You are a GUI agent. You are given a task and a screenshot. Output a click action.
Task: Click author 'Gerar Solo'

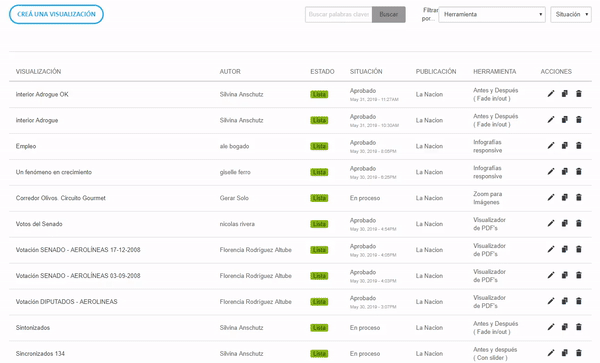click(234, 198)
